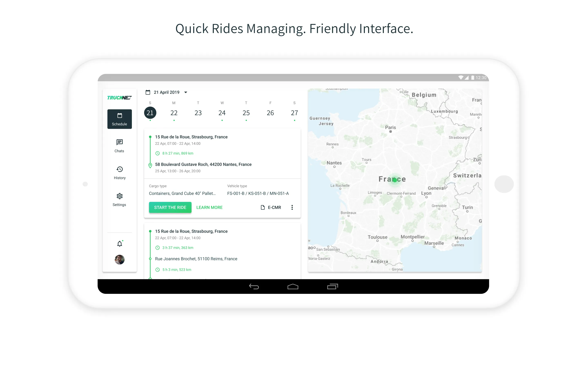Tap the user profile avatar

click(x=119, y=260)
